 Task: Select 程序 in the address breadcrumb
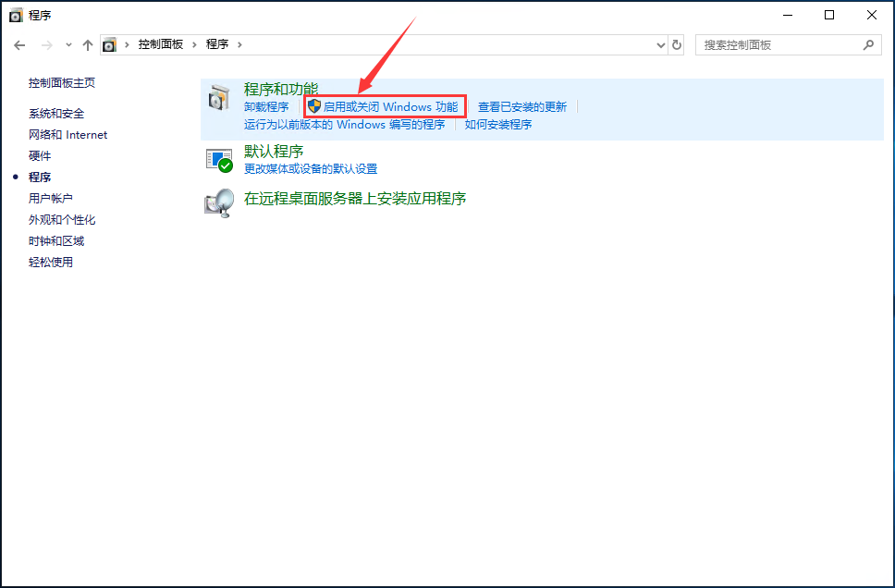217,44
